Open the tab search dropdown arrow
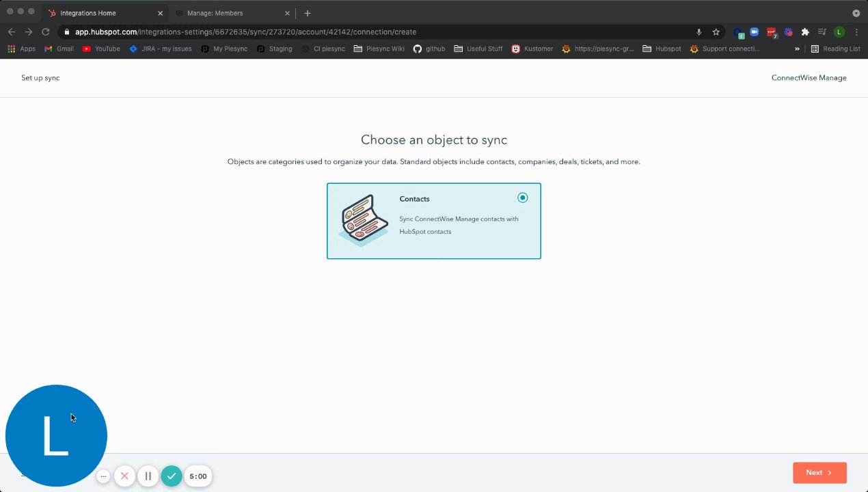The height and width of the screenshot is (492, 868). click(856, 13)
